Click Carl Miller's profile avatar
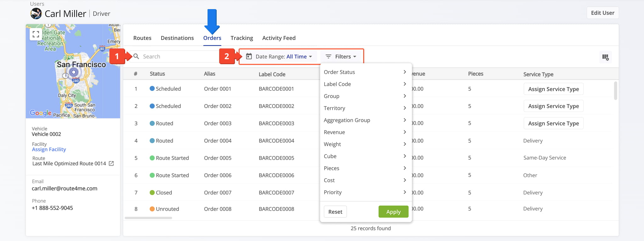The height and width of the screenshot is (241, 644). click(x=36, y=14)
